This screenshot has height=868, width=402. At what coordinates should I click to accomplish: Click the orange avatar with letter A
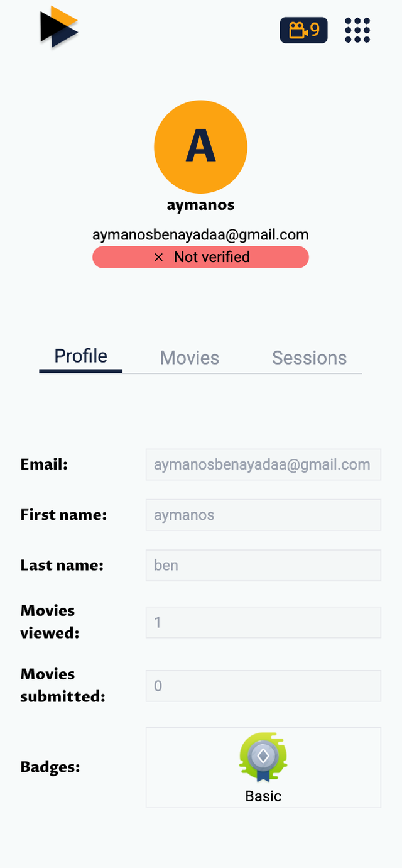coord(200,146)
